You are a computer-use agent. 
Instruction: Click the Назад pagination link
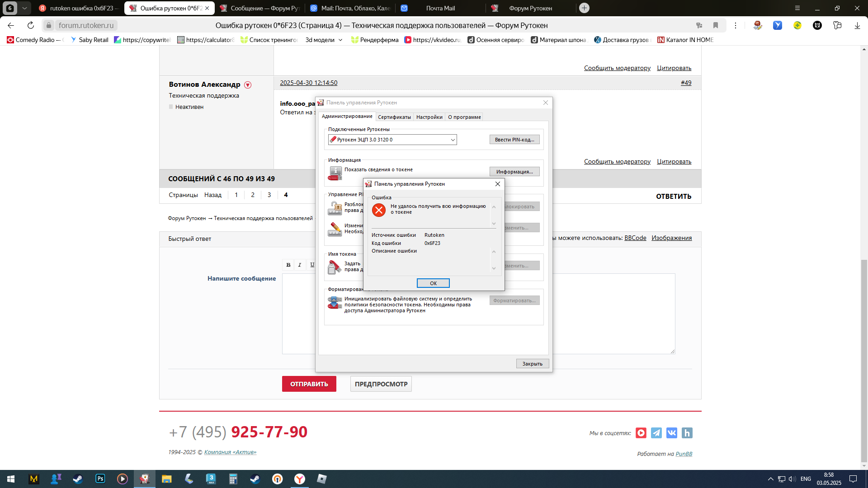click(212, 195)
